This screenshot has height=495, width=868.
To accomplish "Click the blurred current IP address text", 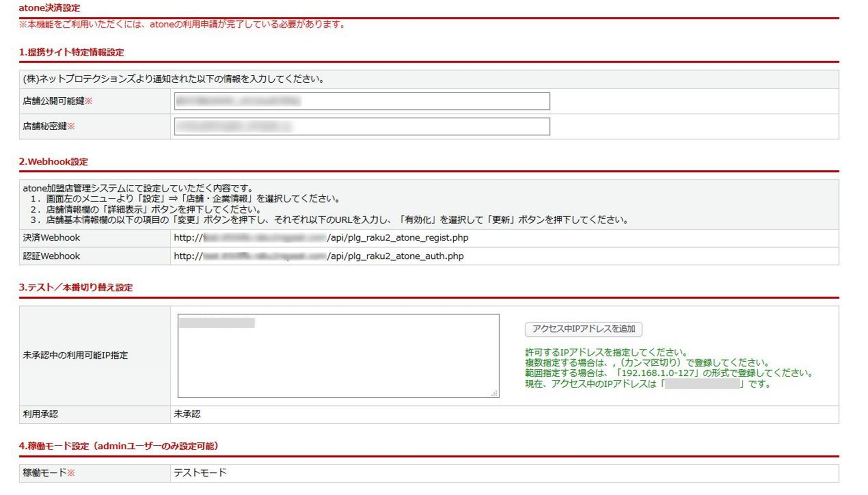I will click(x=702, y=384).
